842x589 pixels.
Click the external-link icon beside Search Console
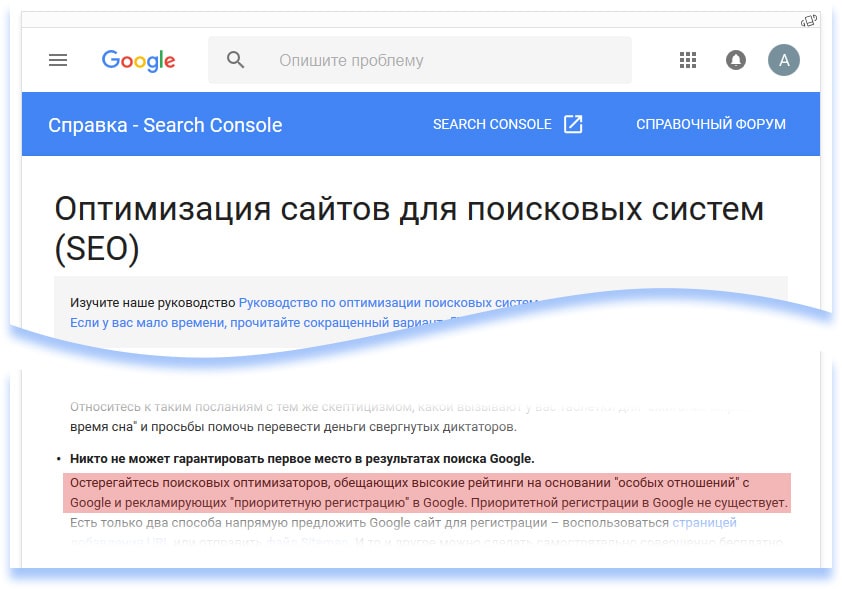pyautogui.click(x=573, y=124)
